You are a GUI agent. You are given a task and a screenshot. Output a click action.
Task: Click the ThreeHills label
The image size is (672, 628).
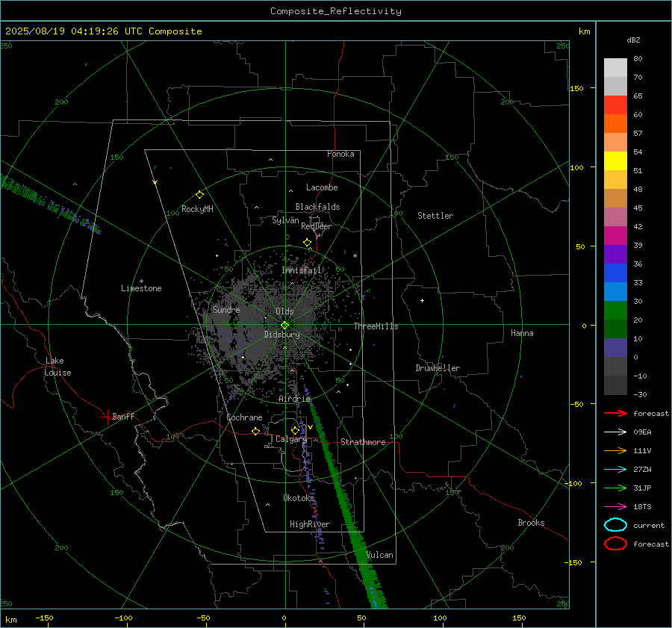[x=376, y=326]
